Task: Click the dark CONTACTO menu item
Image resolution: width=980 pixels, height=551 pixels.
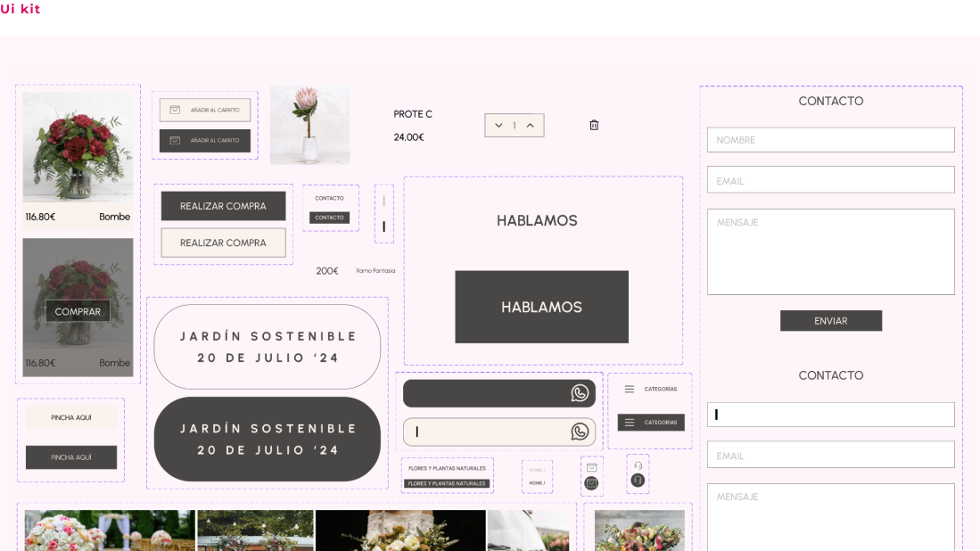Action: pos(329,218)
